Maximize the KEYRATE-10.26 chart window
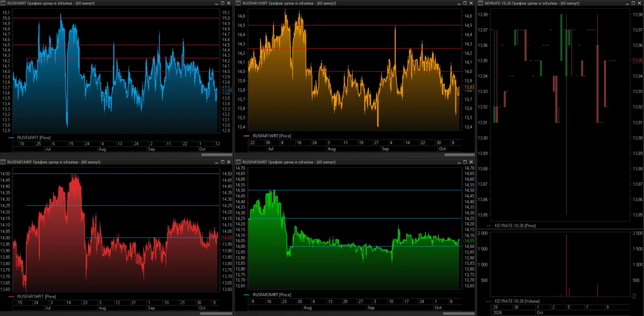Screen dimensions: 644x316 [x=633, y=3]
